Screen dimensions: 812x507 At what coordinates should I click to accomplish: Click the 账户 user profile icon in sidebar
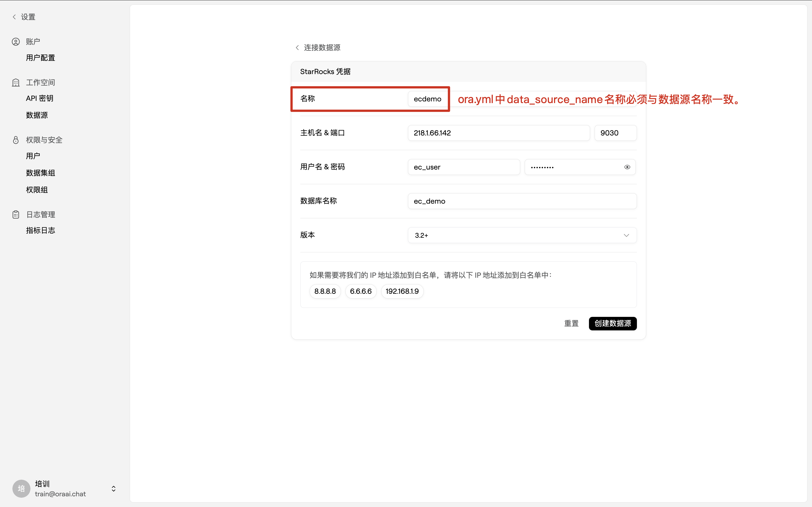pyautogui.click(x=16, y=41)
